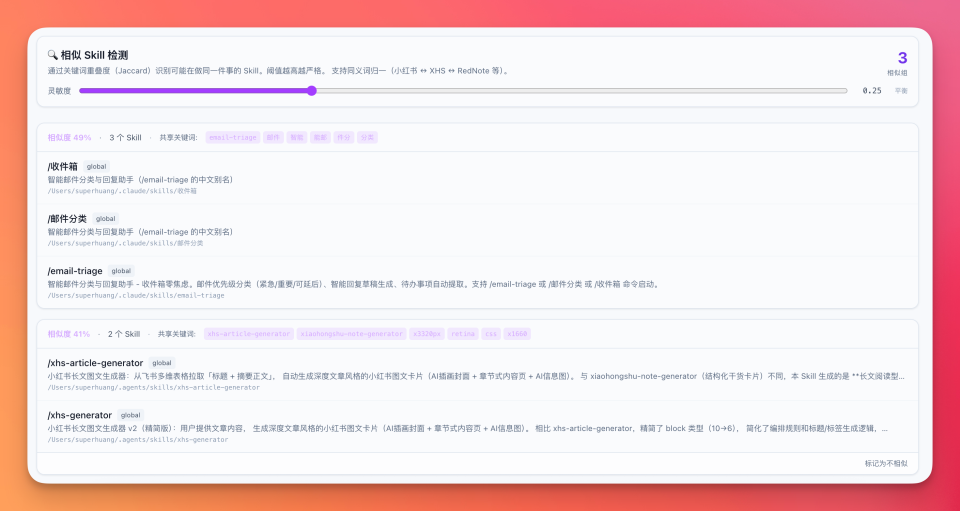The height and width of the screenshot is (511, 960).
Task: Click the 邮件 shared keyword tag
Action: (x=273, y=138)
